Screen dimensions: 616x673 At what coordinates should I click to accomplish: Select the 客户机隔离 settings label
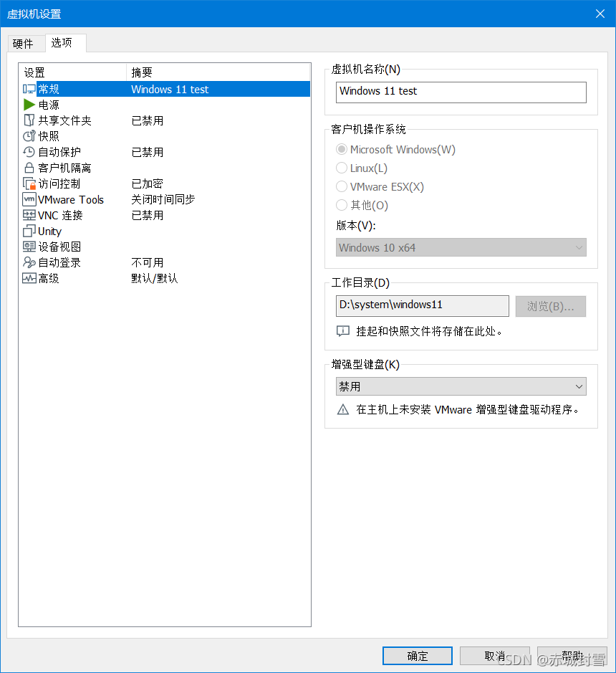[x=64, y=168]
